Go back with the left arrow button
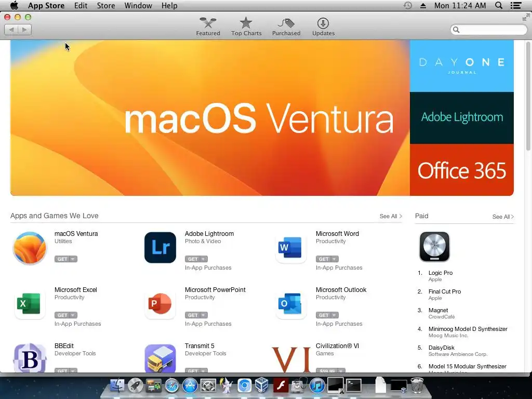This screenshot has width=532, height=399. [x=11, y=30]
